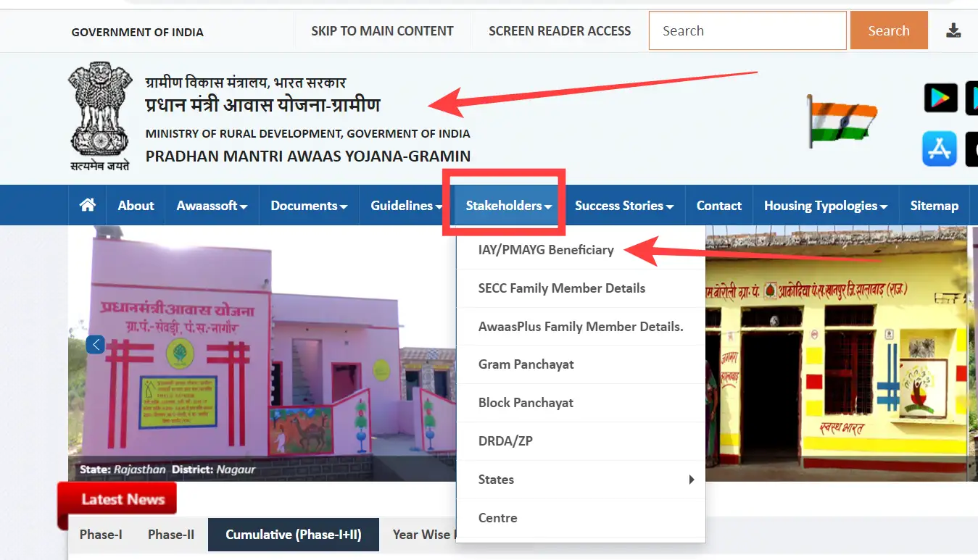The width and height of the screenshot is (978, 560).
Task: Click the orange Search button
Action: (889, 30)
